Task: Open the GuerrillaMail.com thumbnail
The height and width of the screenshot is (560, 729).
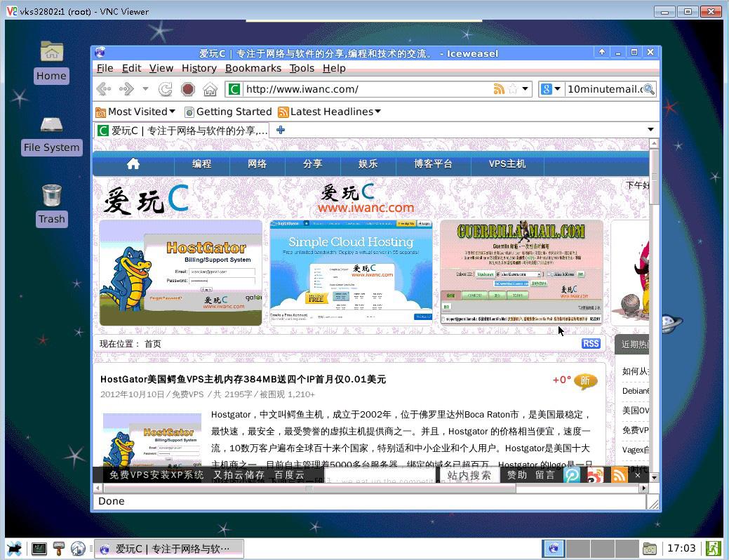Action: [x=521, y=272]
